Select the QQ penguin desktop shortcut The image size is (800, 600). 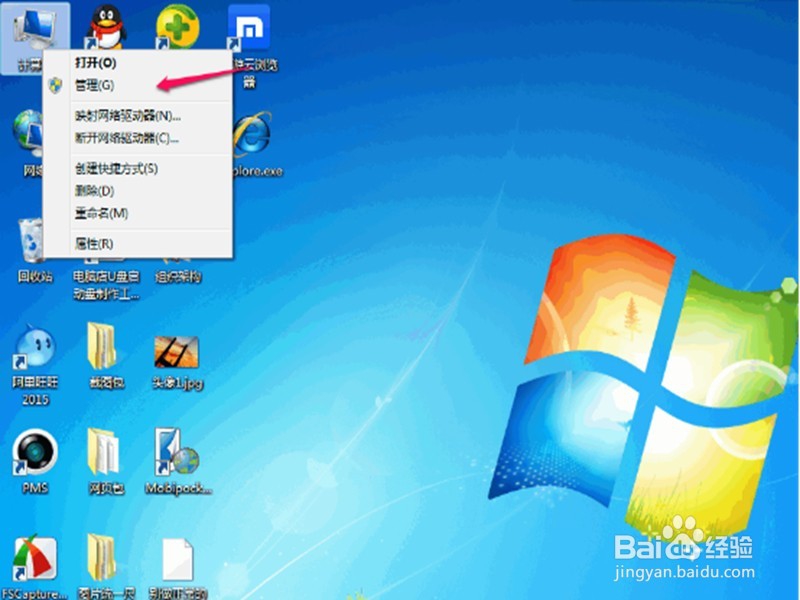coord(107,28)
